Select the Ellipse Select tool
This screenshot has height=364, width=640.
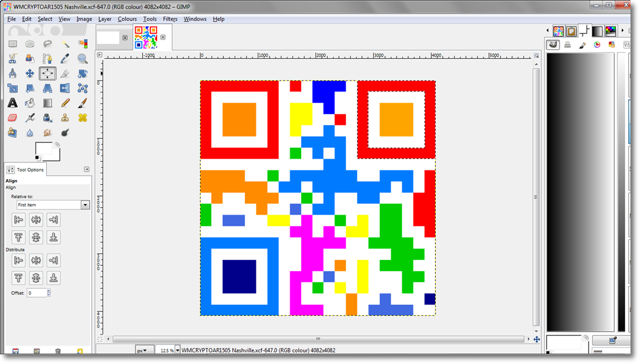tap(30, 44)
